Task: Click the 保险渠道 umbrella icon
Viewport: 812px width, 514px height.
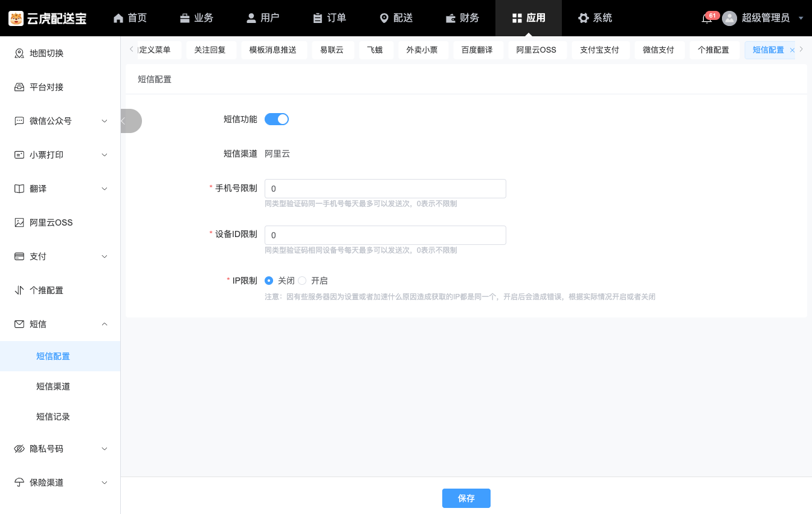Action: pos(19,483)
